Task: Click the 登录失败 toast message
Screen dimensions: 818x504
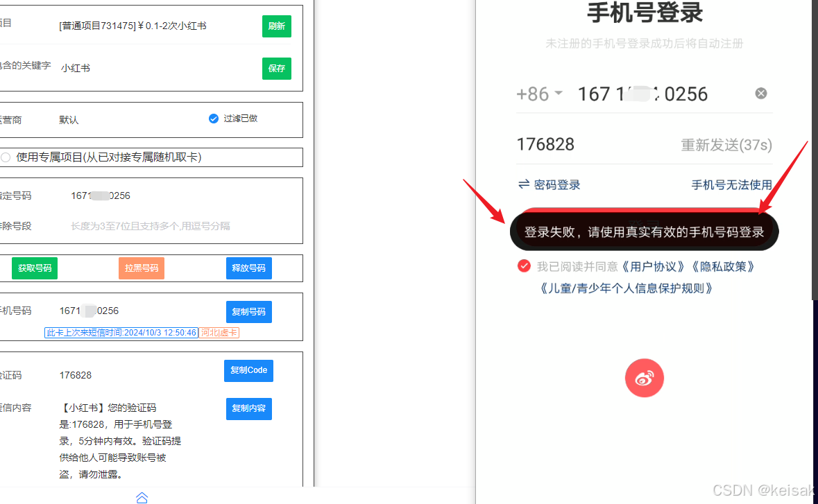Action: click(644, 232)
